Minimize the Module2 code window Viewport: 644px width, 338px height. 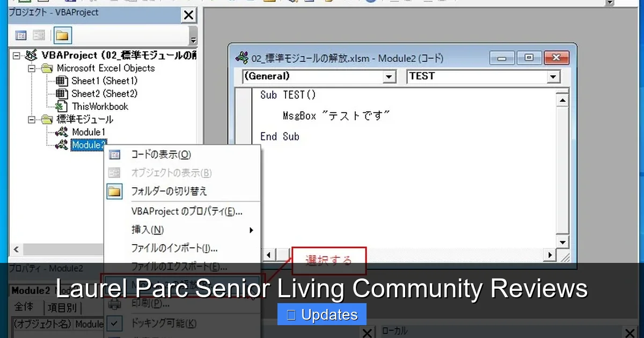coord(502,58)
